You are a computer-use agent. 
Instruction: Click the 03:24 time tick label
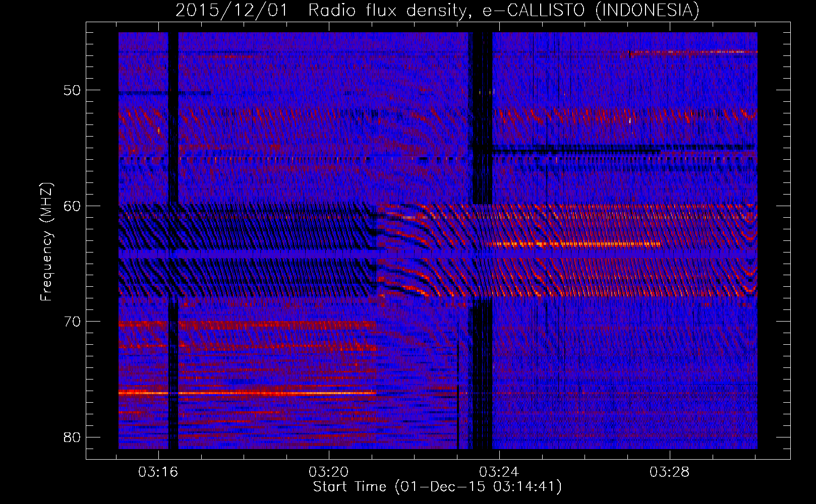(499, 472)
